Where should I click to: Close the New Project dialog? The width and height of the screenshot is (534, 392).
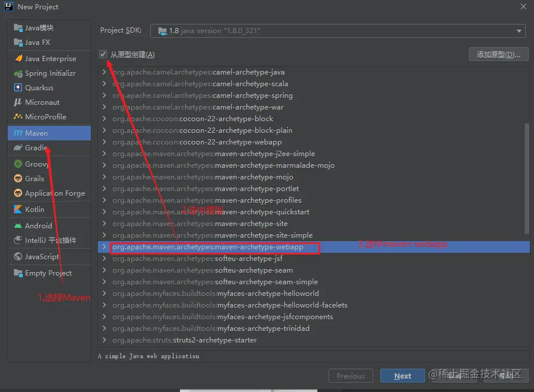coord(524,6)
